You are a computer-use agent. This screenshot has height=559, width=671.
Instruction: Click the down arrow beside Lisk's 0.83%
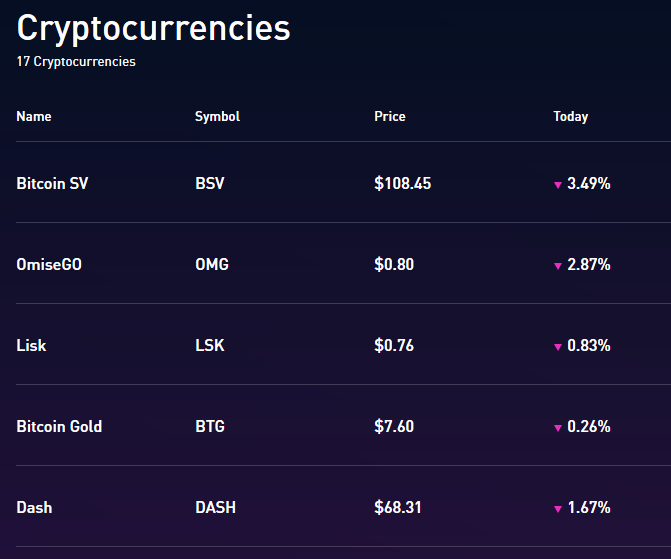[x=558, y=347]
